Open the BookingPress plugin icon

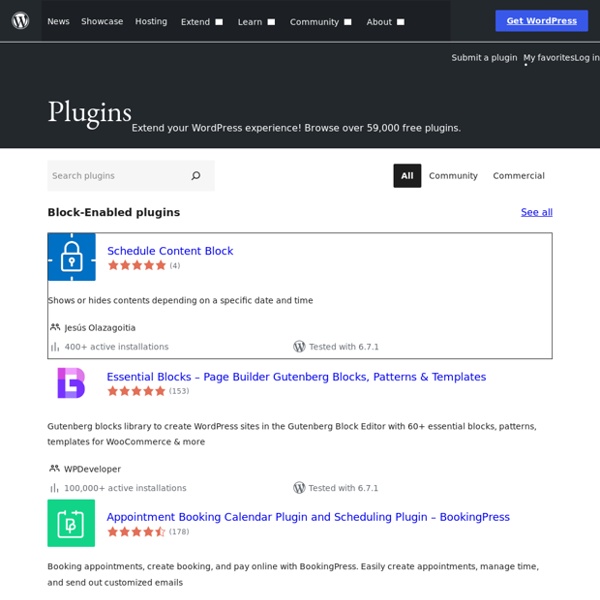click(71, 523)
